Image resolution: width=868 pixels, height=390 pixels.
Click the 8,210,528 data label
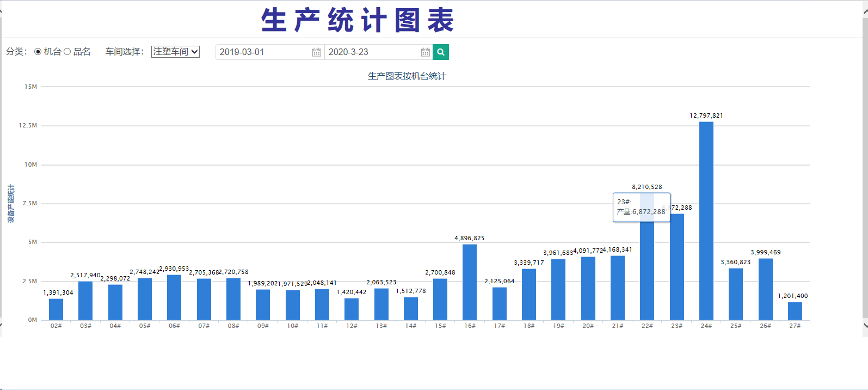[647, 187]
